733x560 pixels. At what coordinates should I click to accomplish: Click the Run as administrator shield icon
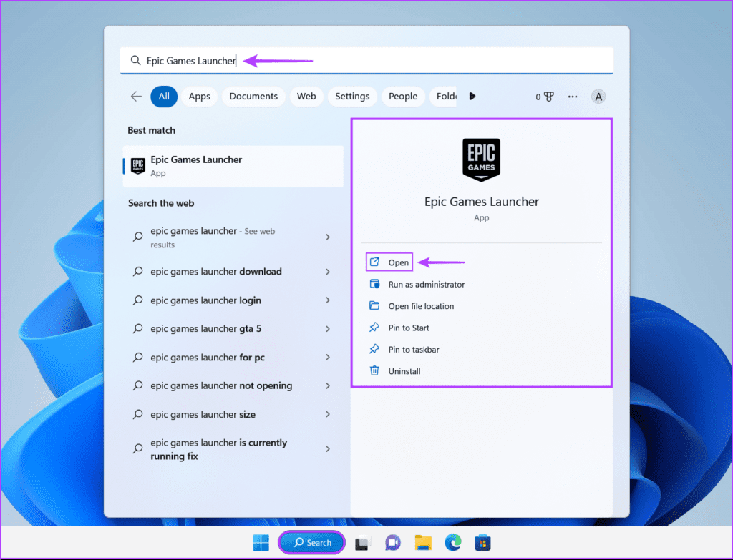pyautogui.click(x=374, y=284)
